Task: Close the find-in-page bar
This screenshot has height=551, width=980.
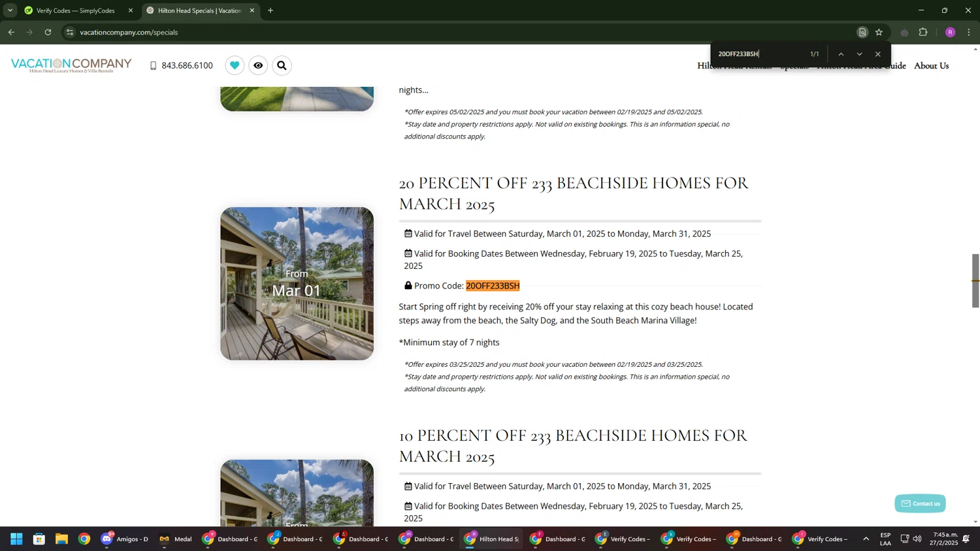Action: point(878,54)
